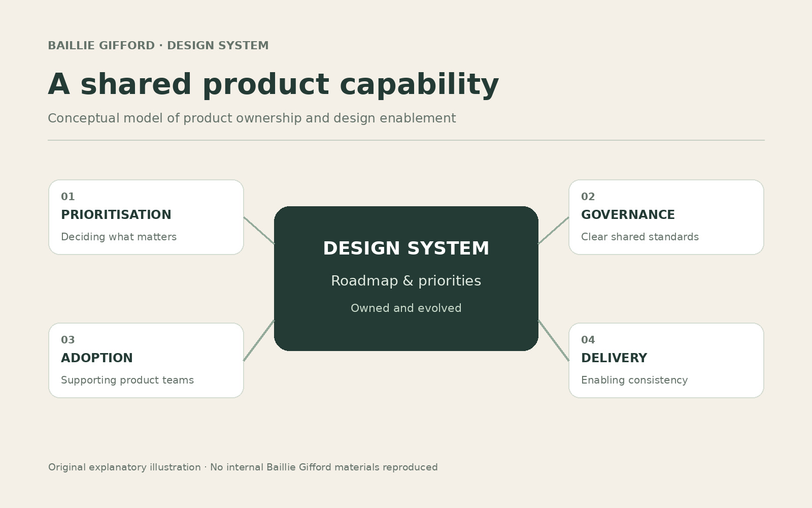Select the "Roadmap & priorities" line
Viewport: 812px width, 508px height.
coord(406,281)
